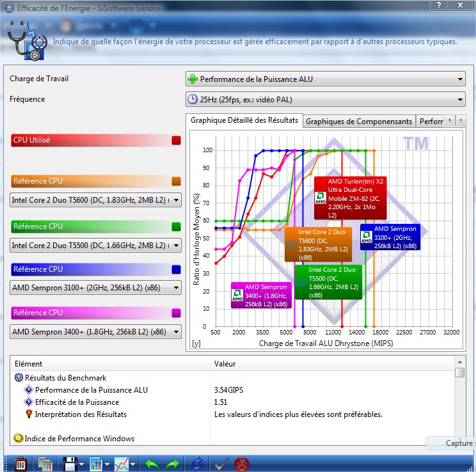
Task: Click the help question mark button
Action: click(x=439, y=5)
